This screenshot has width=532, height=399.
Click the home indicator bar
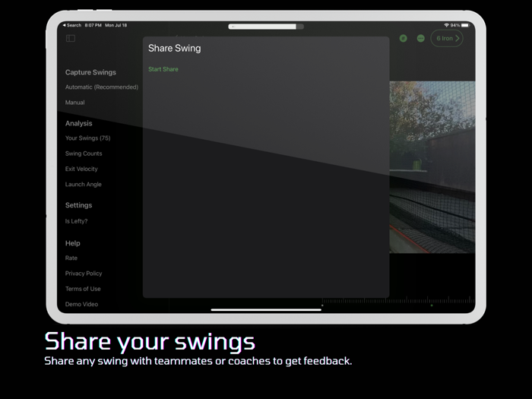(x=266, y=309)
